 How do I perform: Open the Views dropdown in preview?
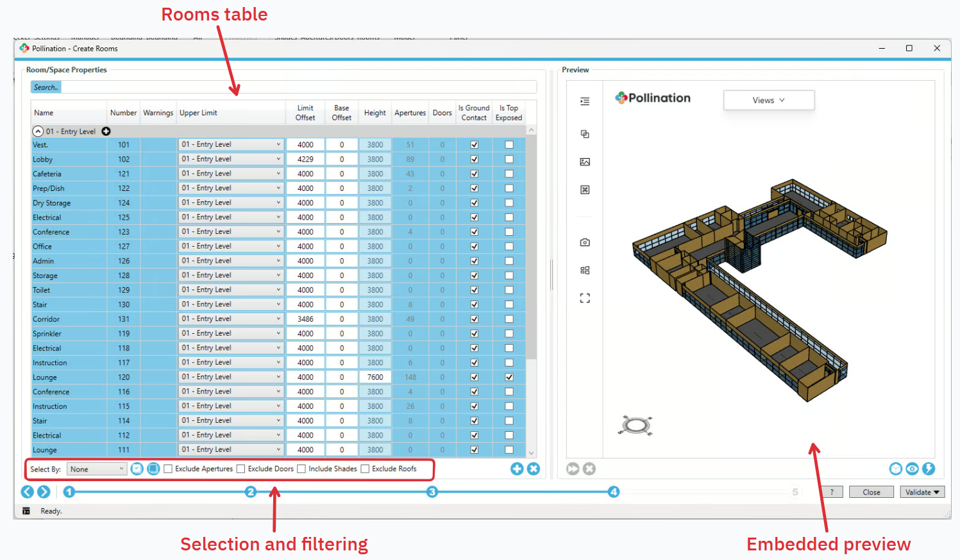[768, 101]
